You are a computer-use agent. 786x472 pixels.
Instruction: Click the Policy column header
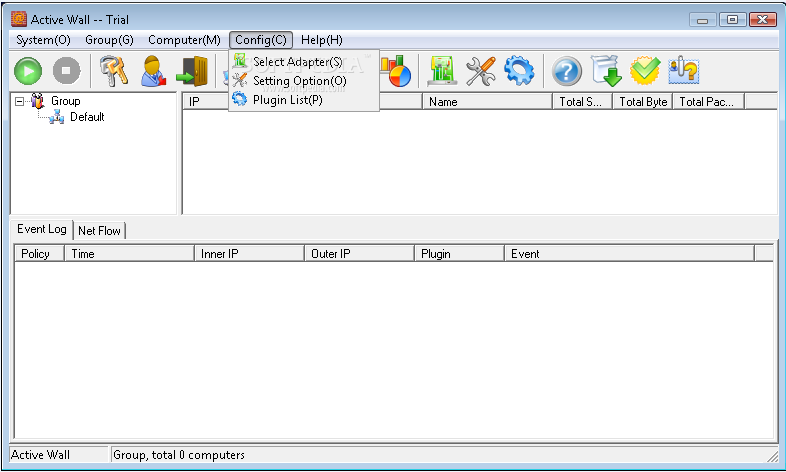[x=39, y=254]
